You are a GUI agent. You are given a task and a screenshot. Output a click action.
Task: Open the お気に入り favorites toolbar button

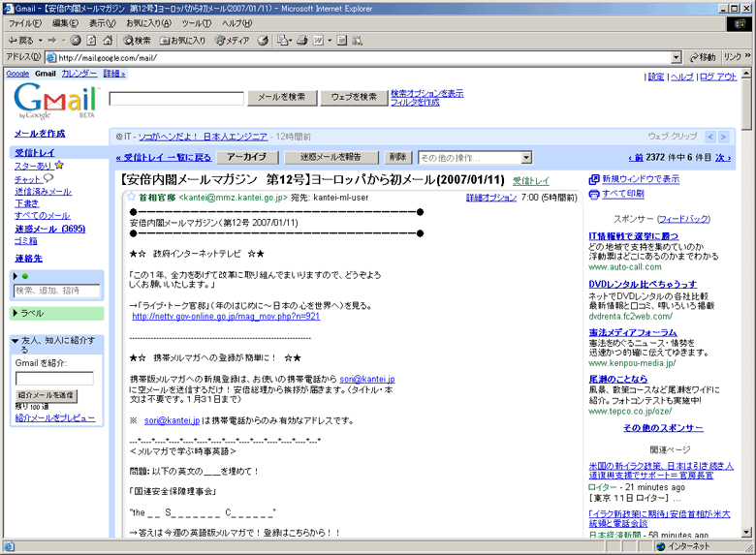(x=183, y=41)
